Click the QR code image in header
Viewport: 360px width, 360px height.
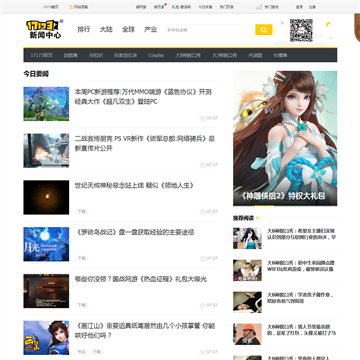(x=301, y=30)
